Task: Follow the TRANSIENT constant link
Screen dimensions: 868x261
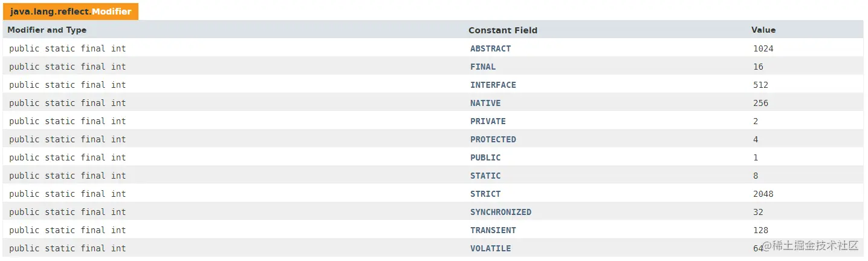Action: tap(493, 230)
